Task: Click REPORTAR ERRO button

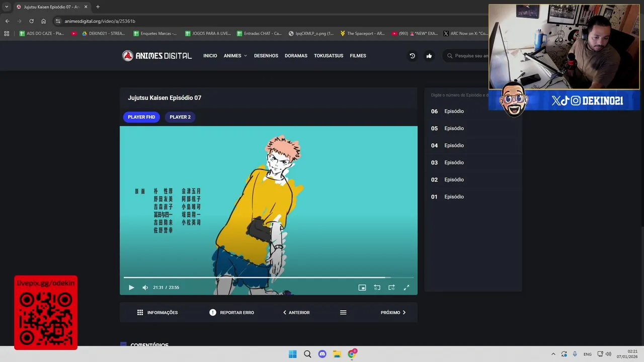Action: pos(232,313)
